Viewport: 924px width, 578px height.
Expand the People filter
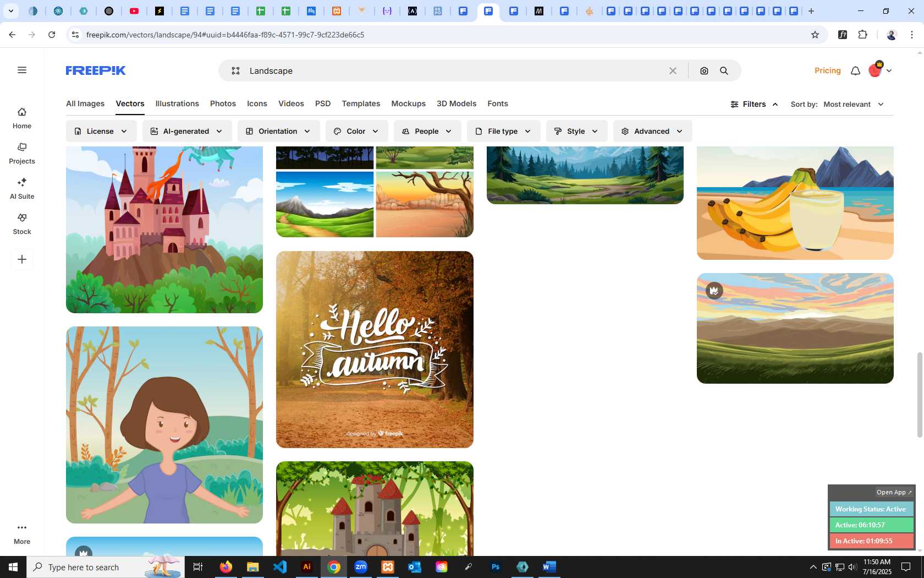[x=427, y=131]
